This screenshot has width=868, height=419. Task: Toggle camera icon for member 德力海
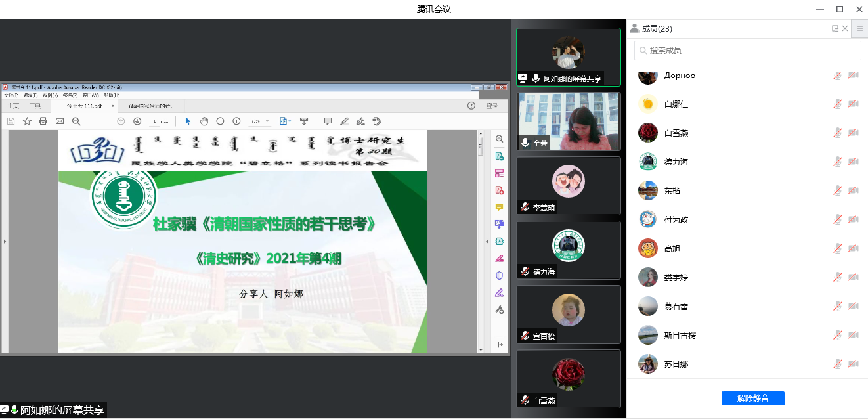click(x=853, y=162)
